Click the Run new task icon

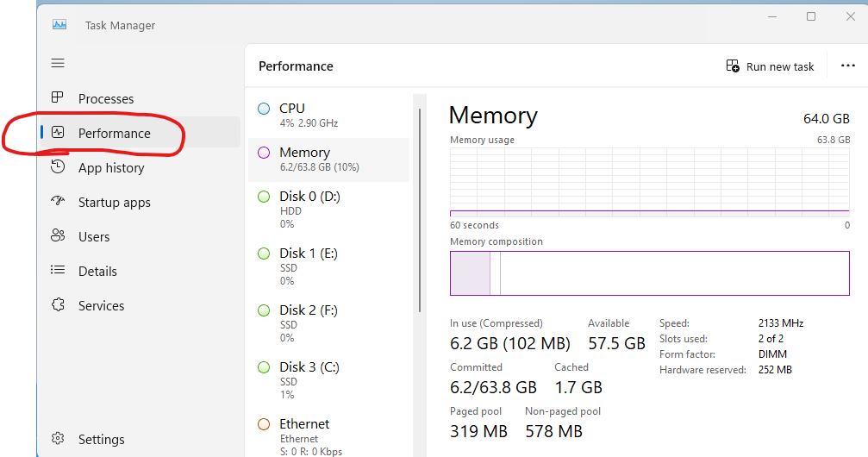[733, 66]
